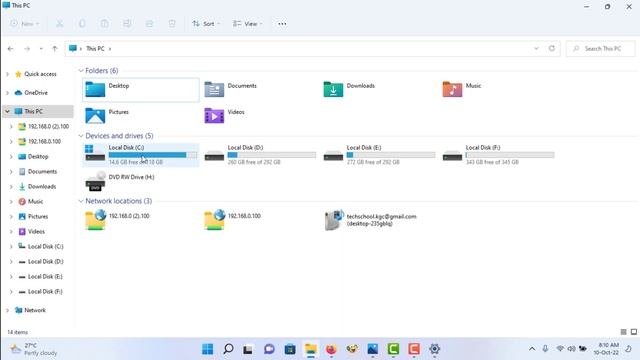Open the See more ellipsis menu
640x360 pixels.
[x=282, y=24]
